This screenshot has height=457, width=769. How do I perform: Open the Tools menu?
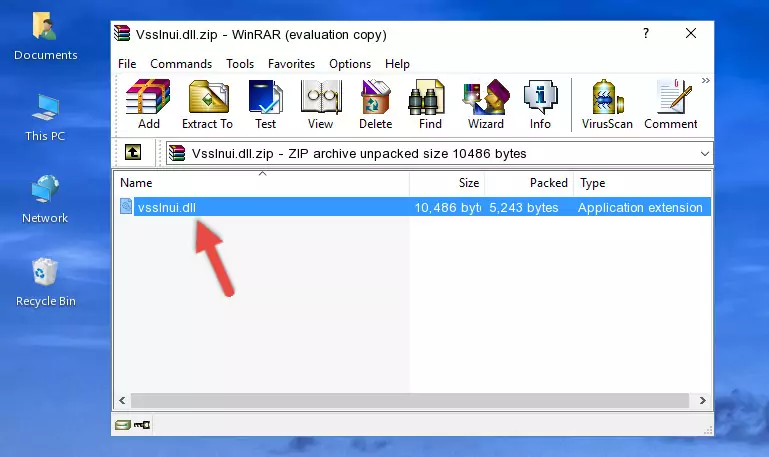click(x=240, y=64)
